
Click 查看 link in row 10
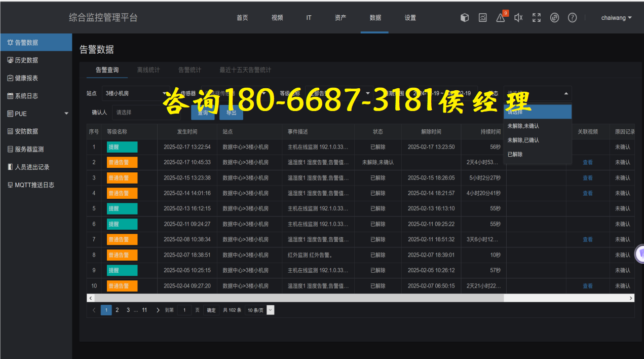pos(588,286)
